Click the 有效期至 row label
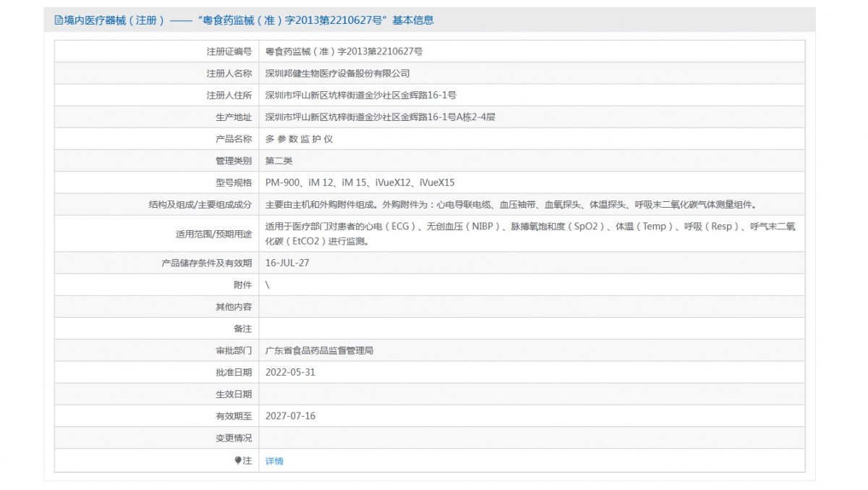This screenshot has width=868, height=490. point(234,415)
